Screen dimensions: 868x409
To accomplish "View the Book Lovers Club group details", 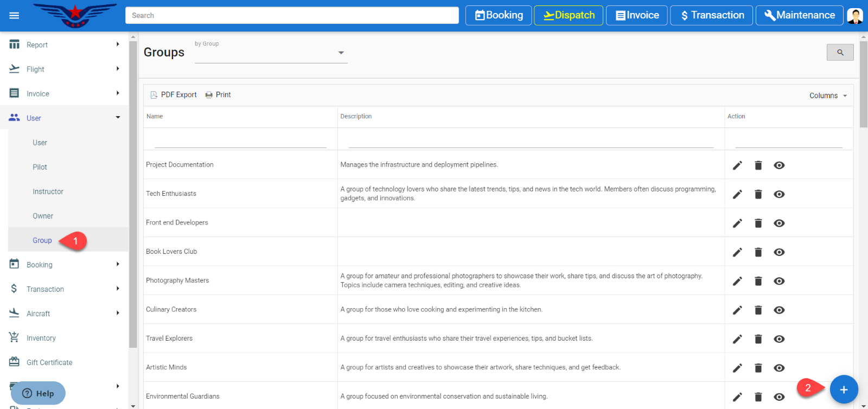I will click(779, 252).
